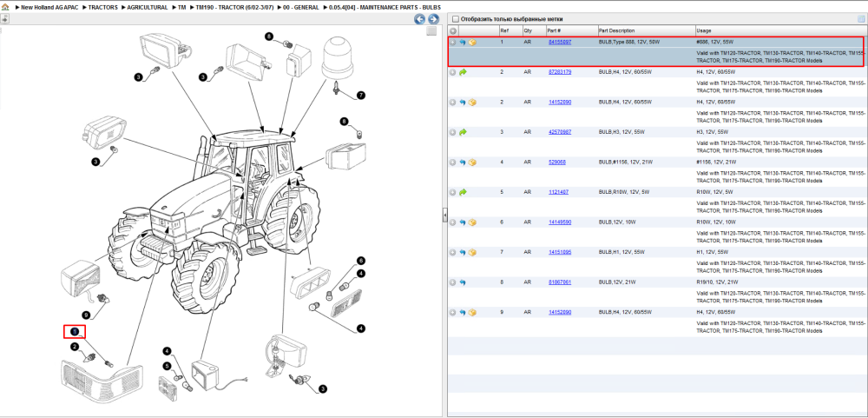The image size is (868, 418).
Task: Collapse diagram pane with splitter arrow
Action: [444, 216]
